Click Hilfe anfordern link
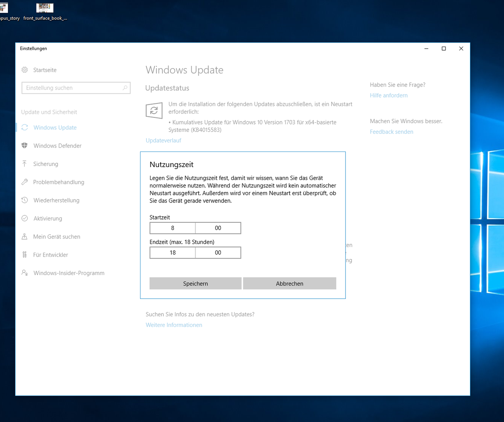The image size is (504, 422). coord(389,95)
